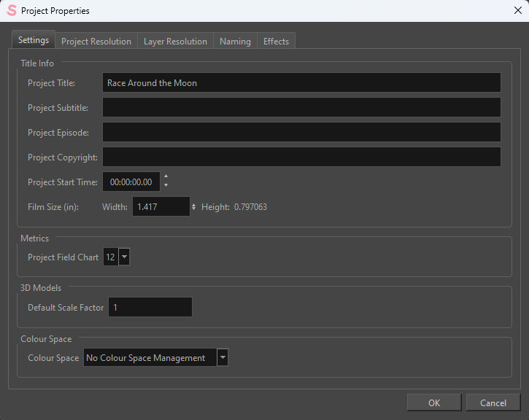Viewport: 529px width, 420px height.
Task: Expand the Project Field Chart dropdown
Action: coord(124,257)
